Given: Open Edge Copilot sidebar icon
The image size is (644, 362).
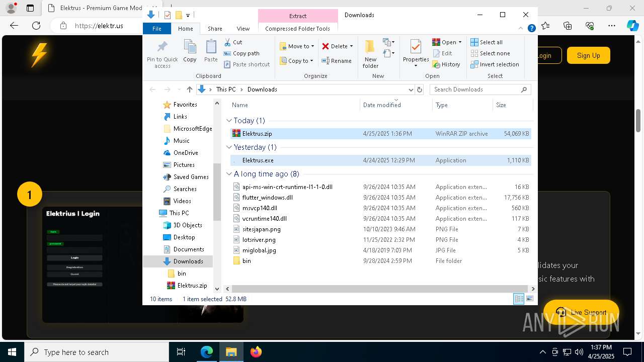Looking at the screenshot, I should pyautogui.click(x=632, y=26).
